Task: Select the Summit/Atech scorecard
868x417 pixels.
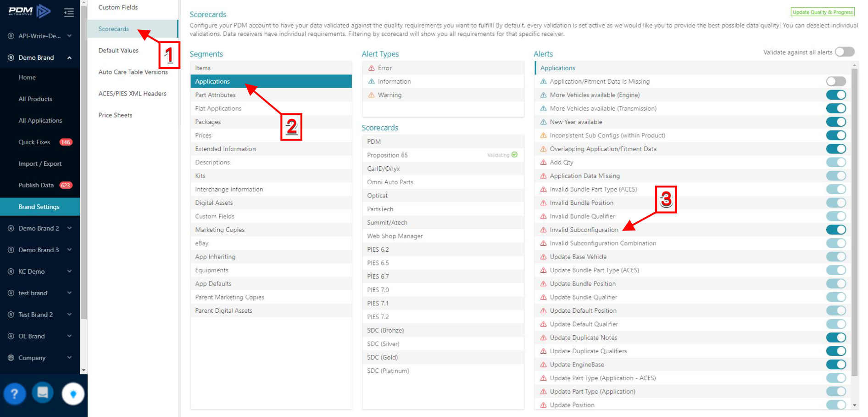Action: tap(443, 222)
